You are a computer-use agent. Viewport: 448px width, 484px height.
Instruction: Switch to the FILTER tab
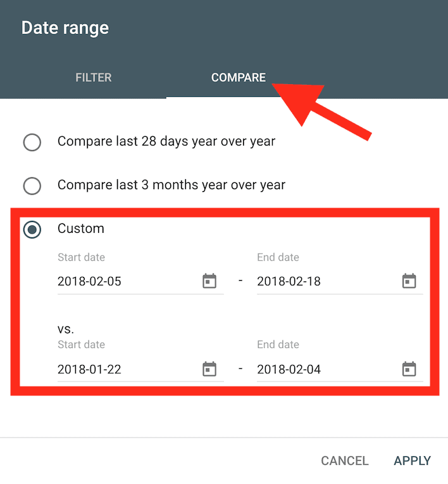point(94,77)
